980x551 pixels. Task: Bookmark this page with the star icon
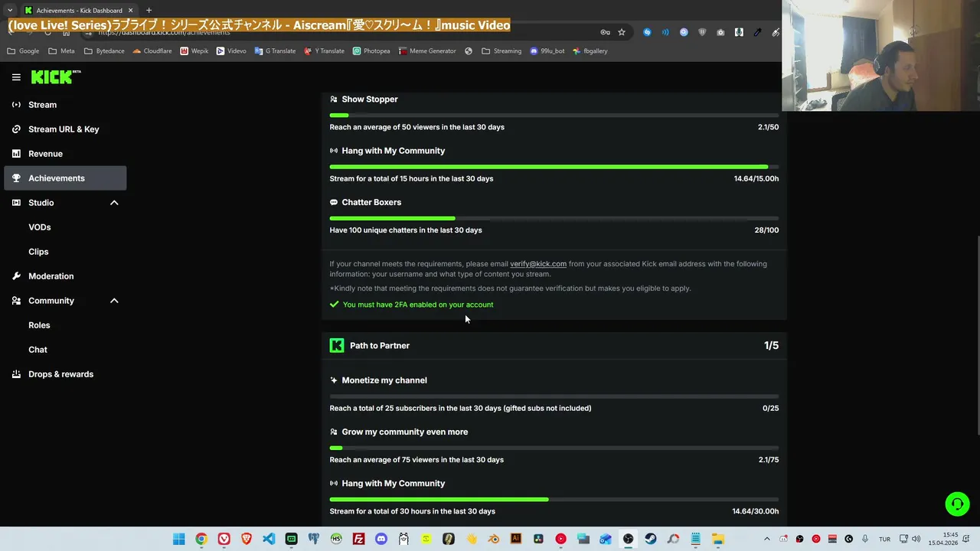[622, 32]
